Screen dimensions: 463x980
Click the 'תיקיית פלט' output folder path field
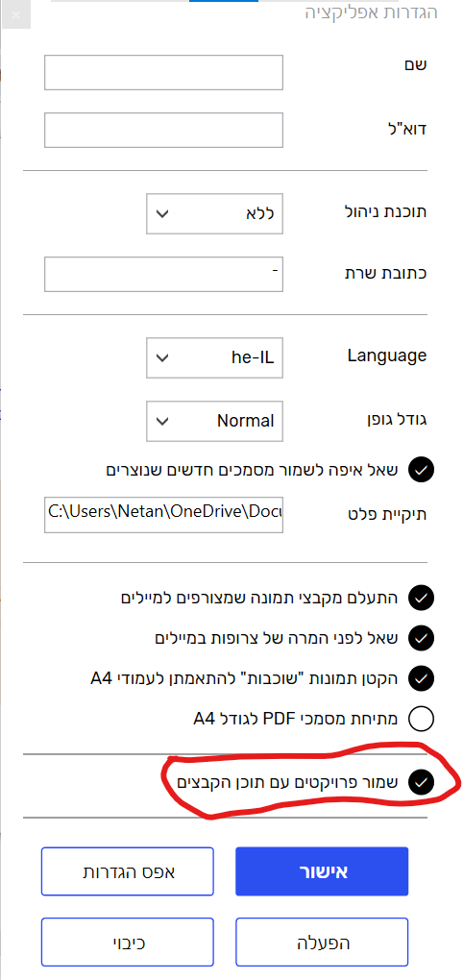point(163,514)
